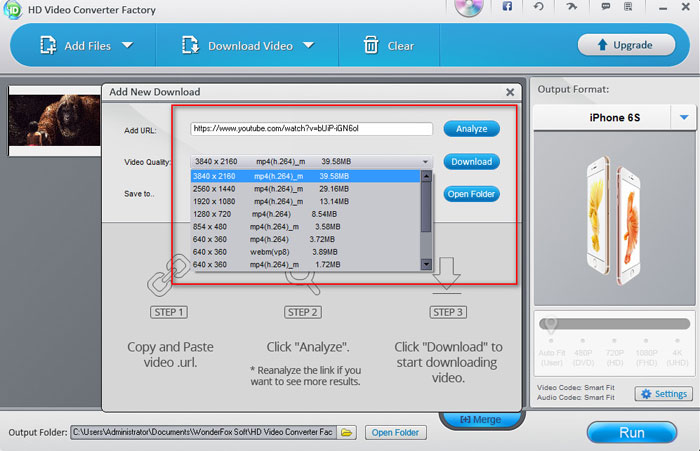Image resolution: width=700 pixels, height=451 pixels.
Task: Click the quality list scroll down arrow
Action: tap(426, 264)
